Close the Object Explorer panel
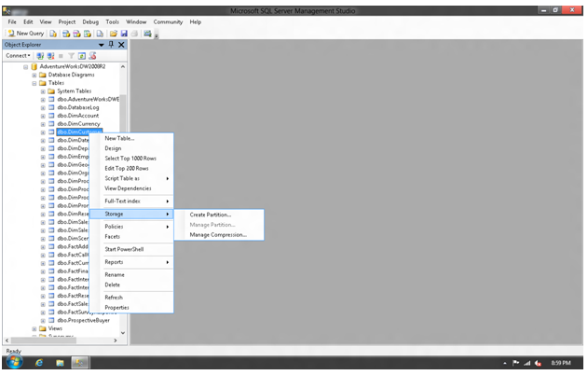The width and height of the screenshot is (588, 375). tap(121, 45)
